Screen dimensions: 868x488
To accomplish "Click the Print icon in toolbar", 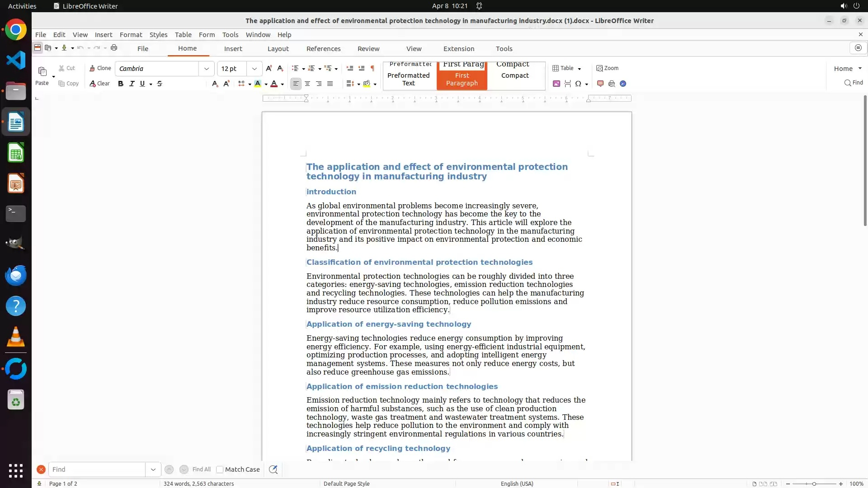I will 114,48.
